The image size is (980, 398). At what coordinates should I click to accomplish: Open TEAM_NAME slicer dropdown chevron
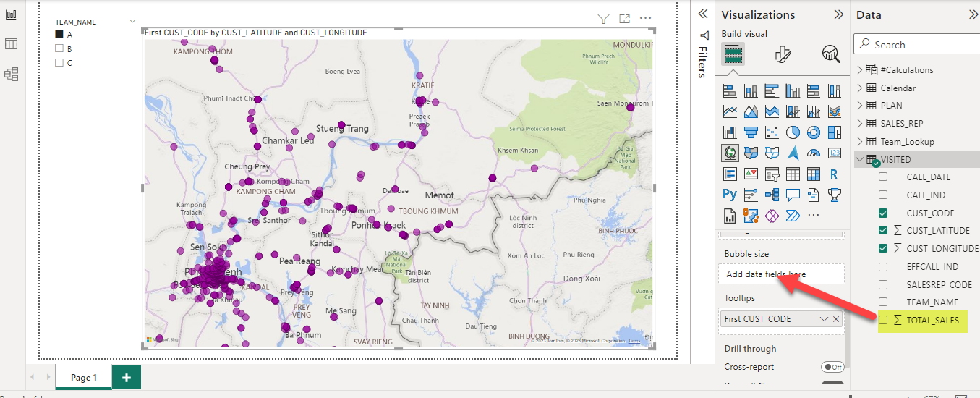(x=132, y=22)
